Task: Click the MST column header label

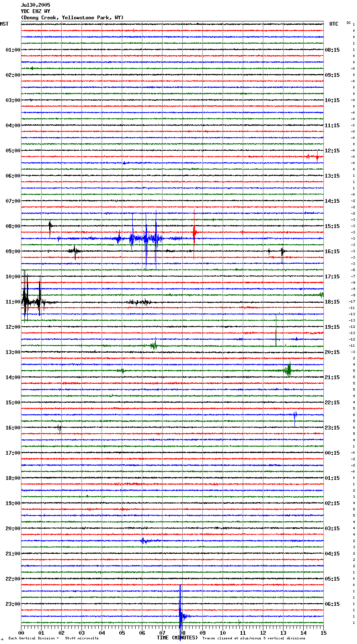Action: pyautogui.click(x=4, y=24)
